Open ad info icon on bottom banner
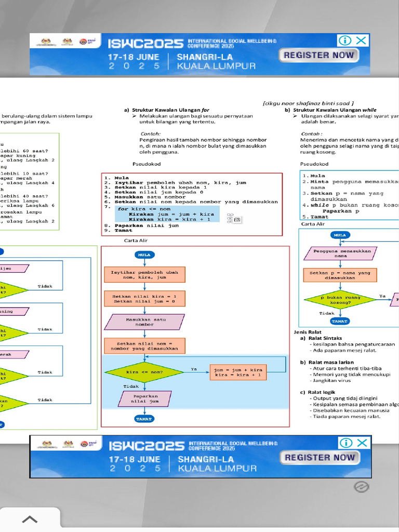The height and width of the screenshot is (532, 399). (x=346, y=443)
